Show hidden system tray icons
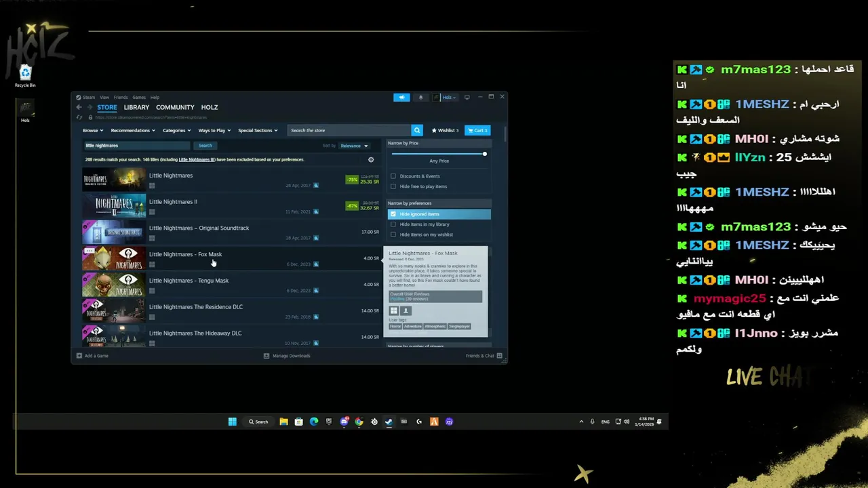This screenshot has height=488, width=868. (581, 422)
